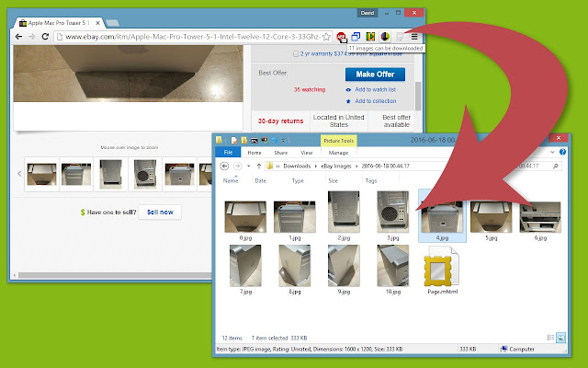Go forward in Chrome browser
Viewport: 588px width, 368px height.
click(x=32, y=37)
